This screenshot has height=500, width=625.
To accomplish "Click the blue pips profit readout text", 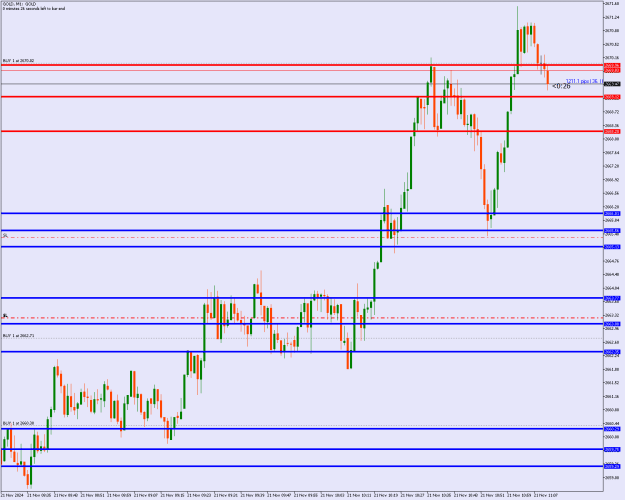I will (584, 81).
